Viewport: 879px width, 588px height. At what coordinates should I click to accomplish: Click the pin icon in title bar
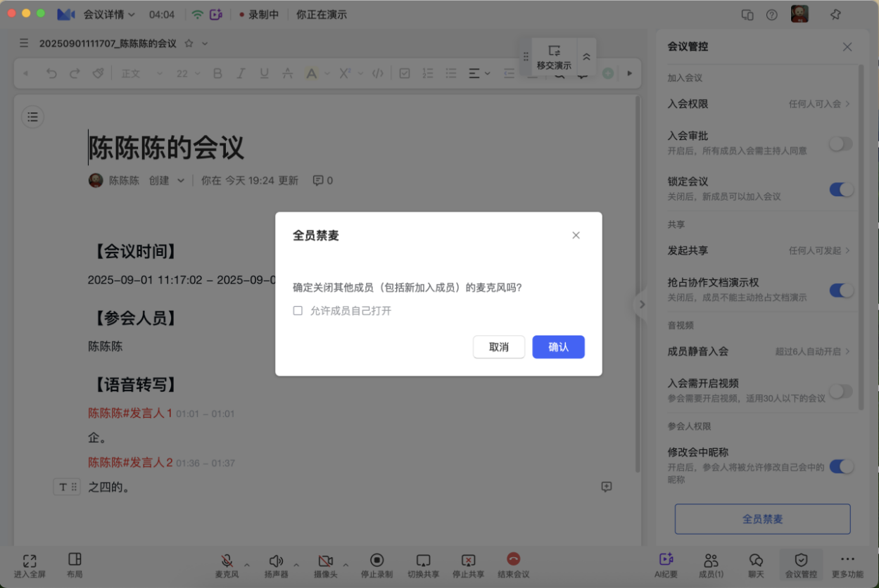[x=835, y=14]
